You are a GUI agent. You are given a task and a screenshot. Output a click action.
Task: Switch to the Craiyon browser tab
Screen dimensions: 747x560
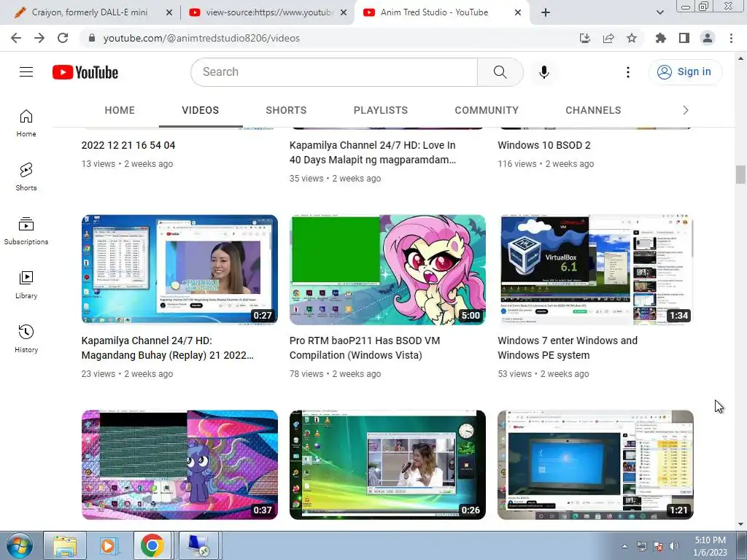coord(90,12)
